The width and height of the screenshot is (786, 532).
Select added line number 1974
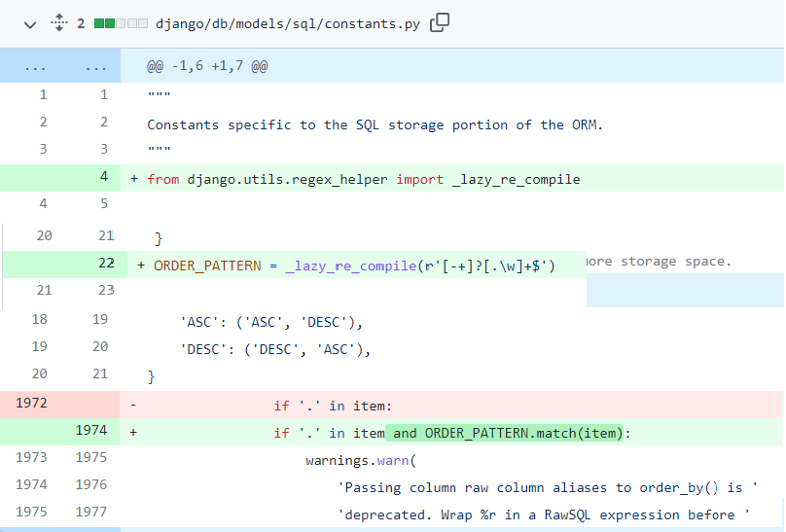pyautogui.click(x=91, y=430)
